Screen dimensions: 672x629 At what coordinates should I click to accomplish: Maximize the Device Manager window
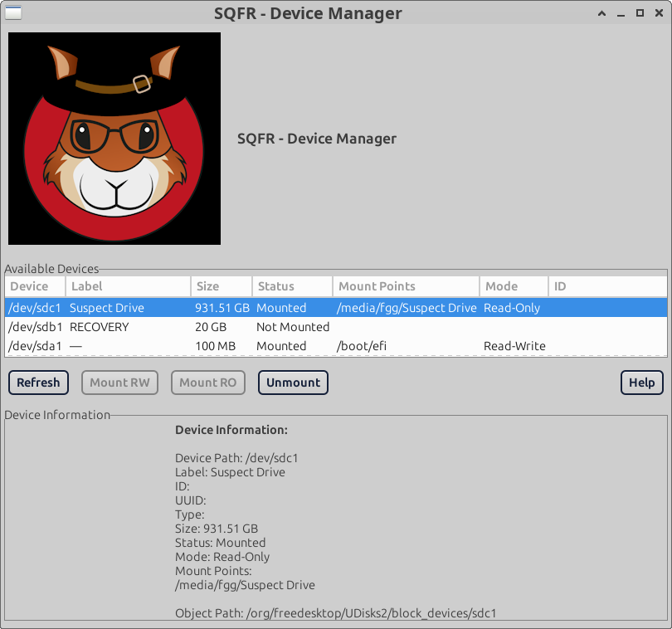[640, 13]
